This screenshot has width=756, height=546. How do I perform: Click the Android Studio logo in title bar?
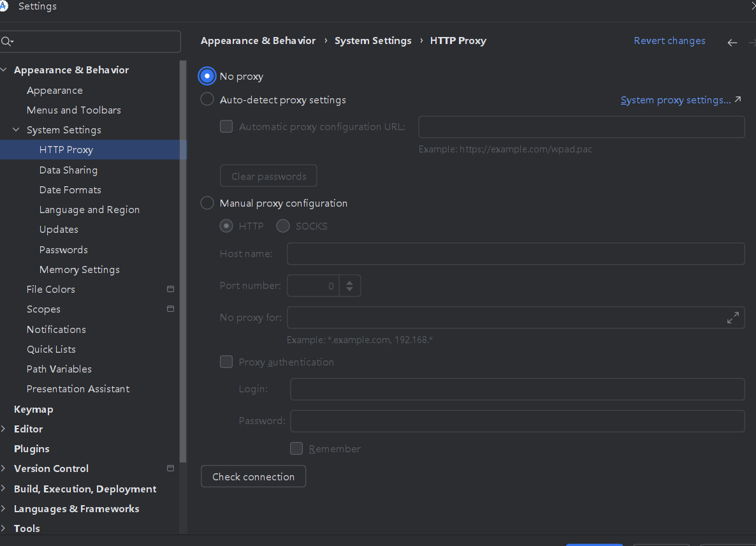click(4, 6)
